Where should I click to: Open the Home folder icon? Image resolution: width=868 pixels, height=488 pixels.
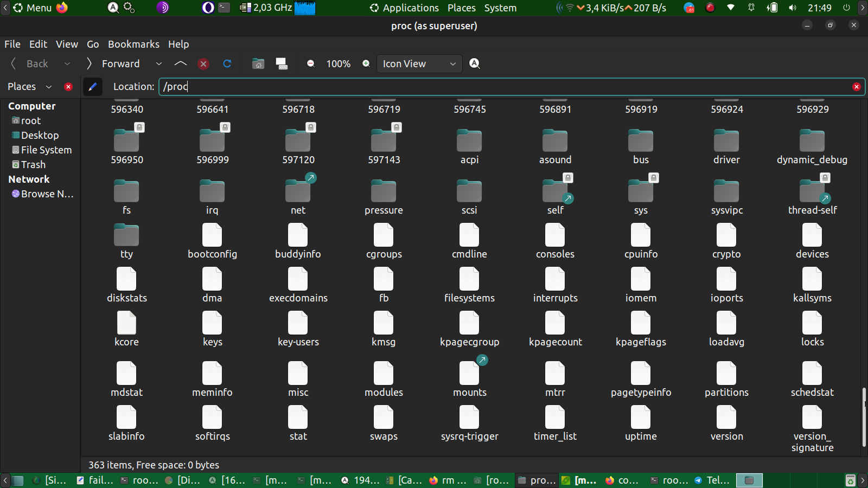(x=258, y=64)
